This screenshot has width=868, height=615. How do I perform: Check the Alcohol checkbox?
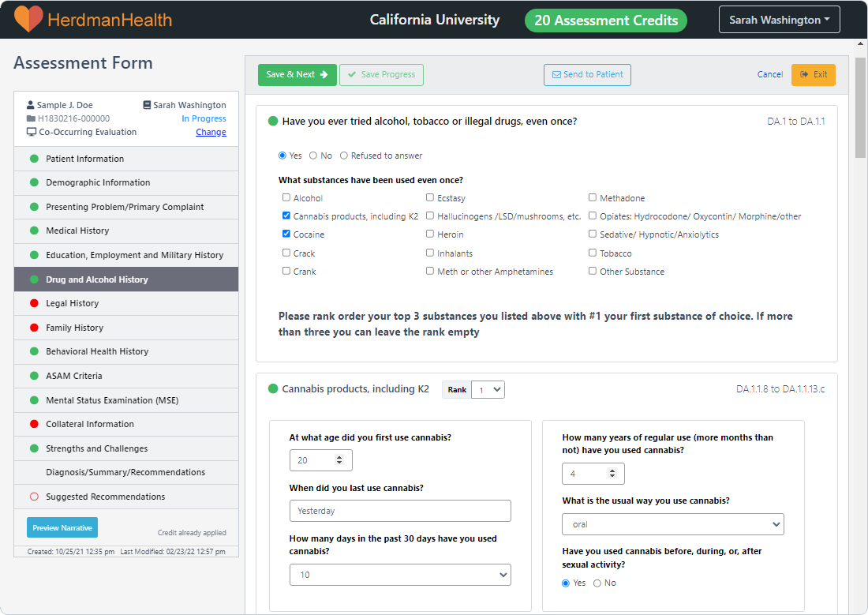(x=286, y=198)
